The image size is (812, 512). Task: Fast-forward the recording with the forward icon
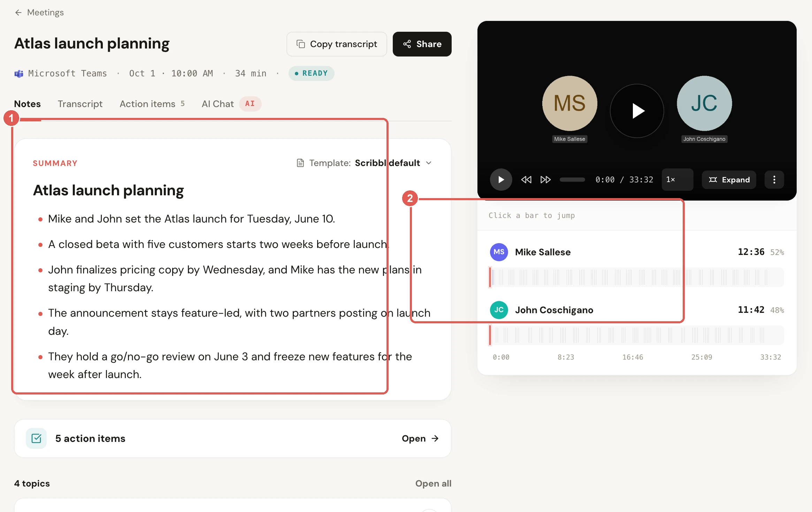[x=545, y=180]
